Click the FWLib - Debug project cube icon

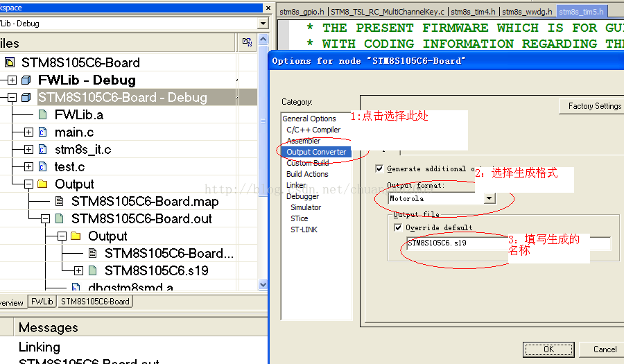pyautogui.click(x=26, y=80)
